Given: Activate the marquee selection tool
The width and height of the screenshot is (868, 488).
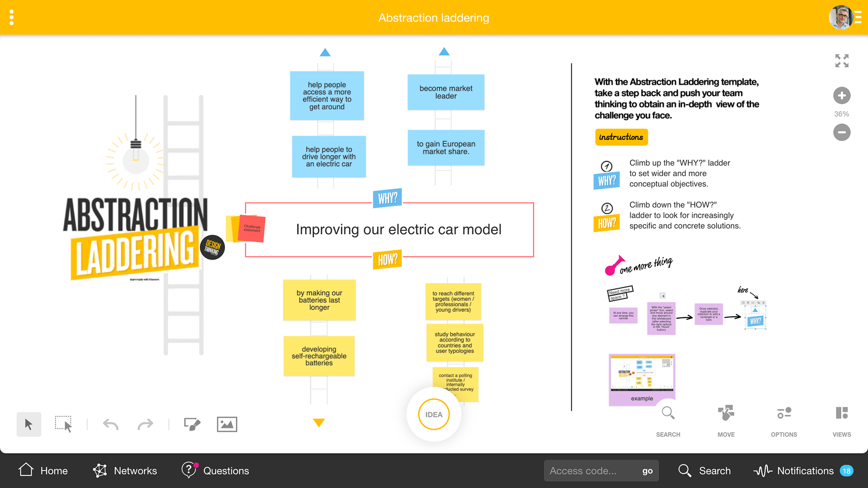Looking at the screenshot, I should point(63,424).
